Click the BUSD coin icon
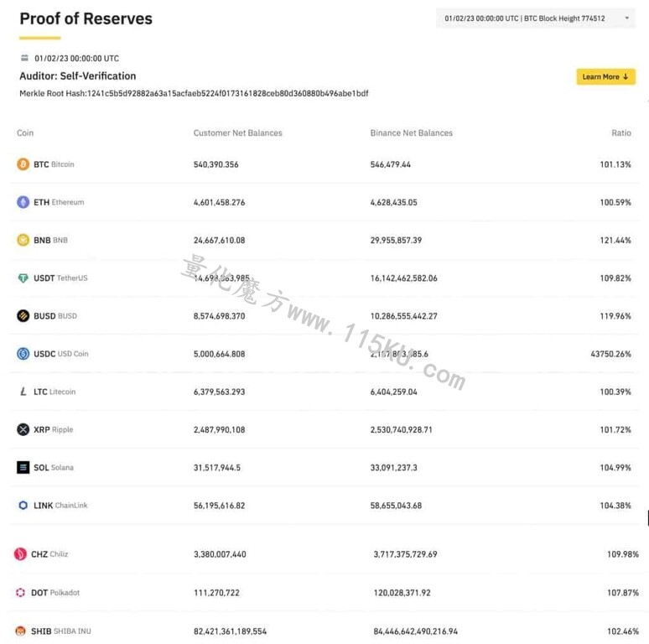The image size is (649, 644). (x=23, y=316)
